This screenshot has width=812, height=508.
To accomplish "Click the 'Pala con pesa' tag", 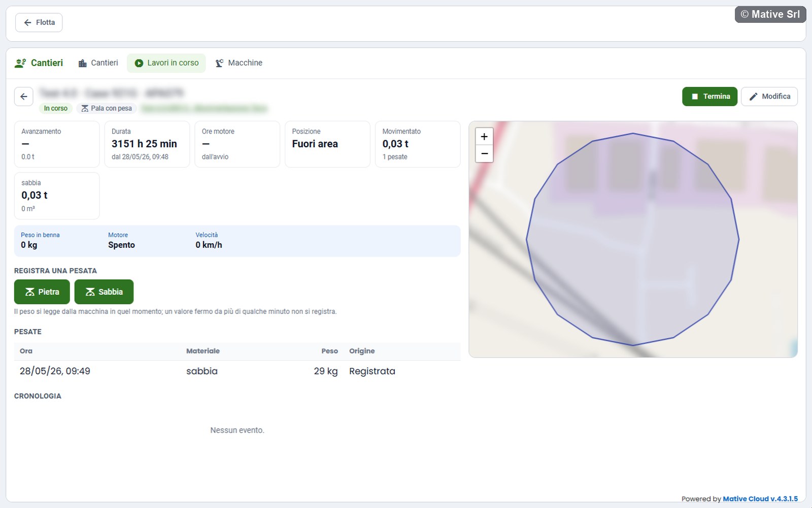I will pos(107,108).
